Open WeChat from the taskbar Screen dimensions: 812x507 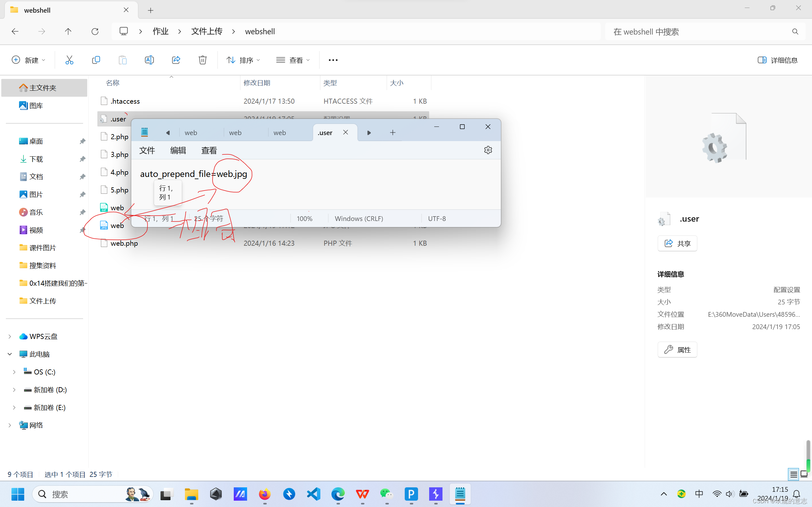(x=387, y=494)
